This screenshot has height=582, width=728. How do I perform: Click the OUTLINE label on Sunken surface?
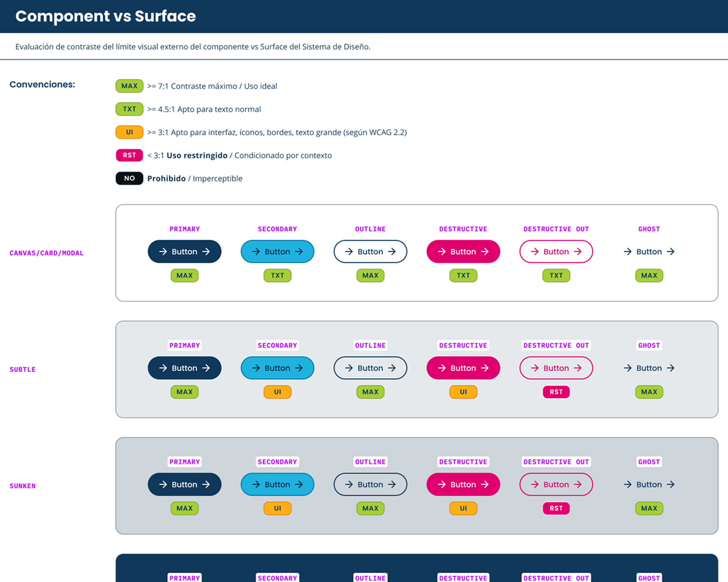(x=370, y=462)
